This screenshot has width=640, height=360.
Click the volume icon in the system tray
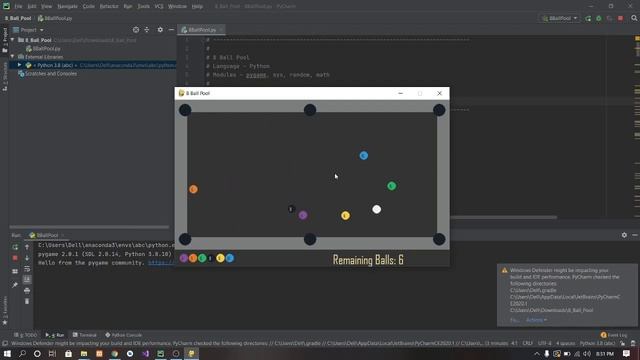pos(587,353)
